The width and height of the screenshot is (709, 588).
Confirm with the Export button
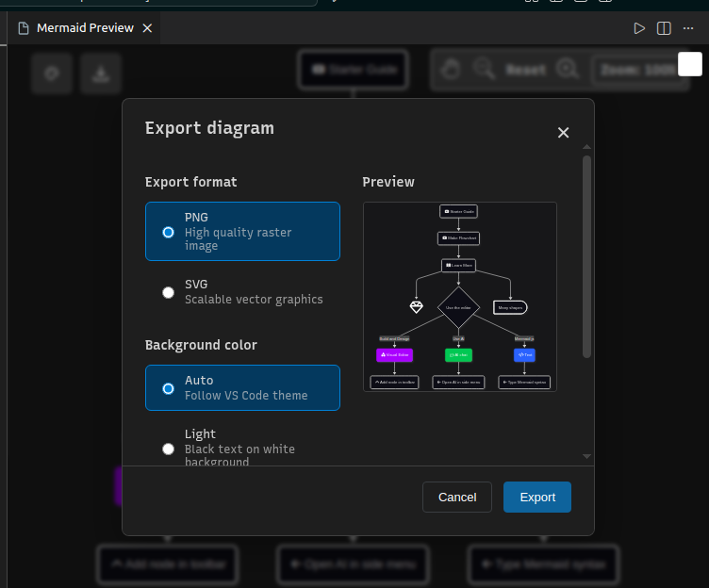coord(537,498)
